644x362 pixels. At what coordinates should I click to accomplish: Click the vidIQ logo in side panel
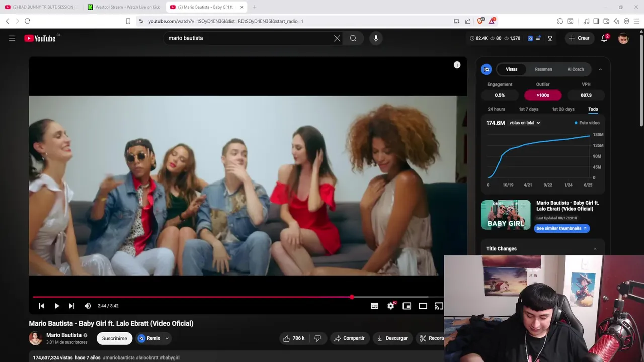coord(486,69)
